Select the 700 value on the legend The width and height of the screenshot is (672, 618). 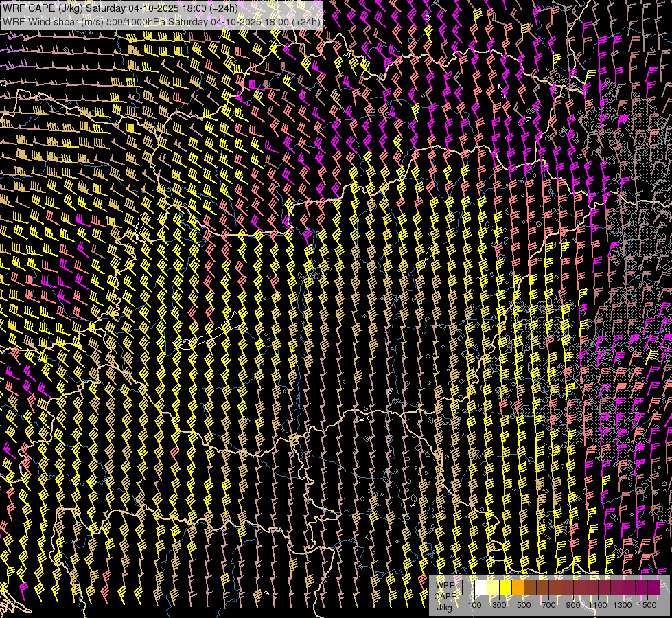[548, 605]
